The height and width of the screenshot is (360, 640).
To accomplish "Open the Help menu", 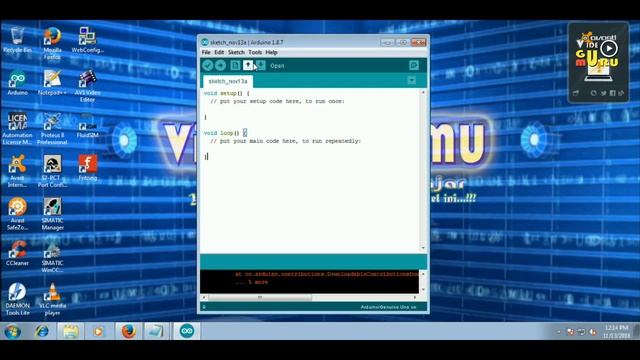I will coord(271,52).
